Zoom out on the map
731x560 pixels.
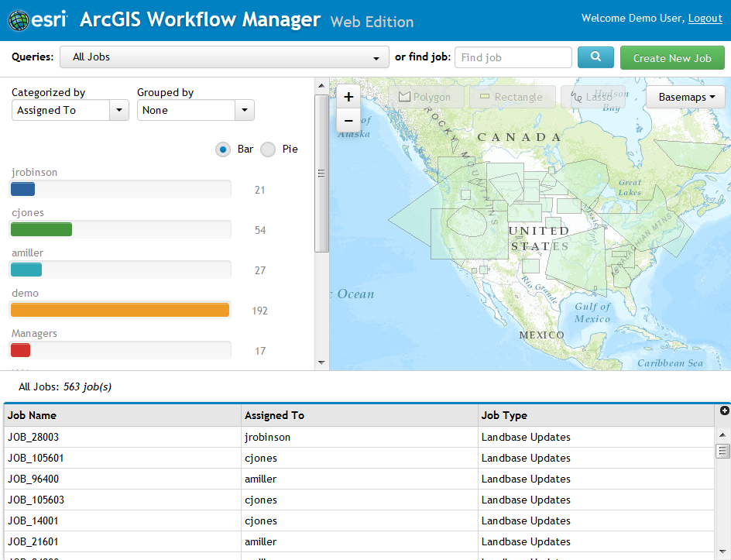click(348, 121)
